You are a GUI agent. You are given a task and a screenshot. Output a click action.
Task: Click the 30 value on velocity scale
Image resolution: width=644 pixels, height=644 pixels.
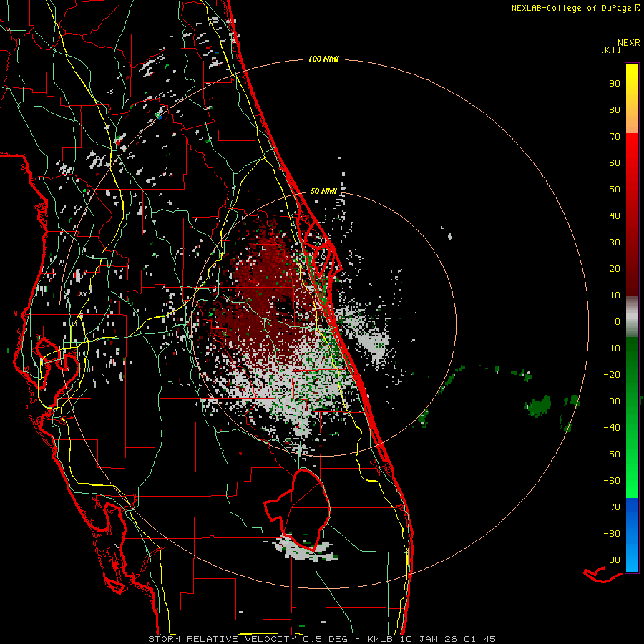[615, 243]
